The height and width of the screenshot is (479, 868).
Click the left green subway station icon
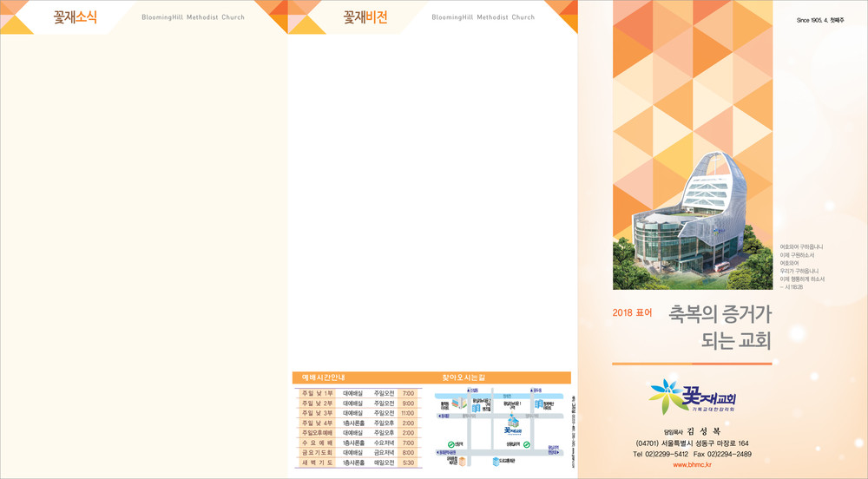click(451, 443)
